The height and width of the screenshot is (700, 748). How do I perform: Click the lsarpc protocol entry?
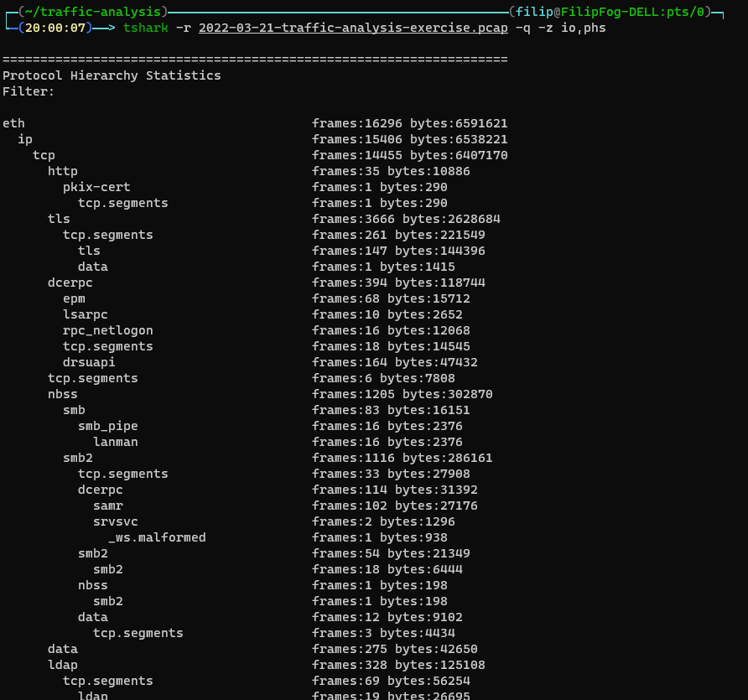coord(86,314)
